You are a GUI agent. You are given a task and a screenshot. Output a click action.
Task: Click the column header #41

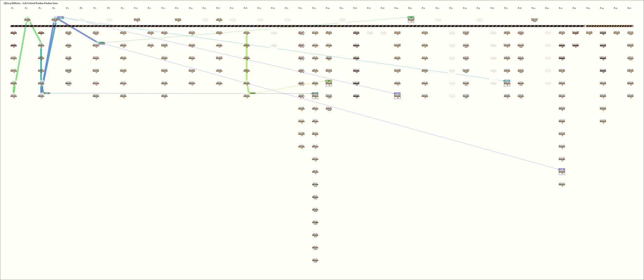pyautogui.click(x=561, y=8)
